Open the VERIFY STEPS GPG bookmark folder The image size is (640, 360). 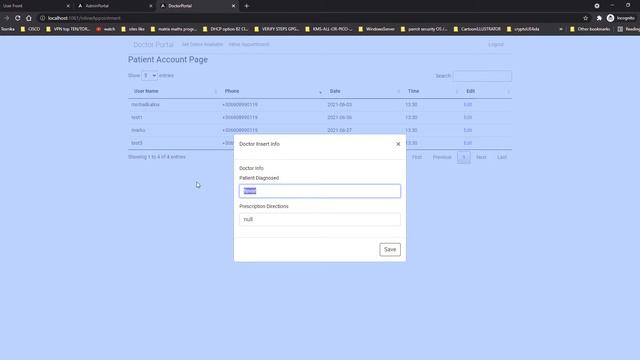[x=277, y=29]
